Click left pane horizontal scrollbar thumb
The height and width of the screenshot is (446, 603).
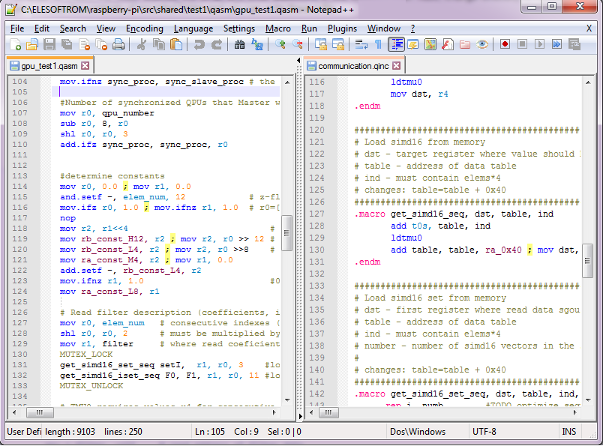[x=40, y=413]
